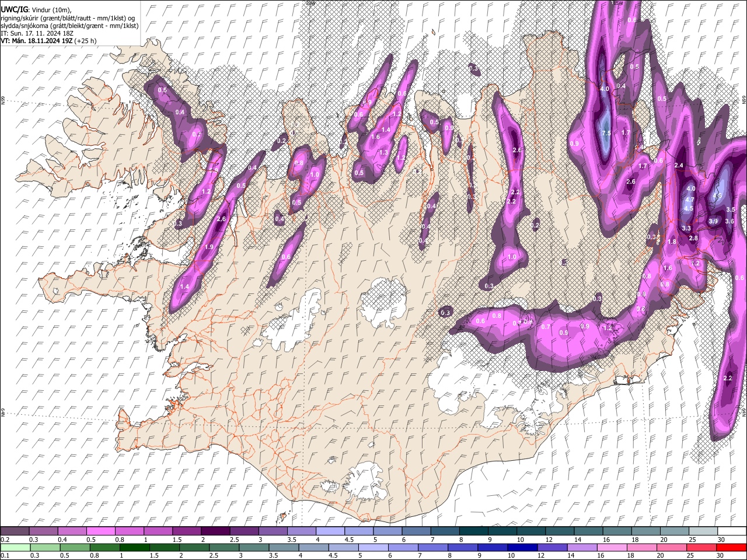747x560 pixels.
Task: Select the dark blue 10 rain legend swatch
Action: coord(522,548)
